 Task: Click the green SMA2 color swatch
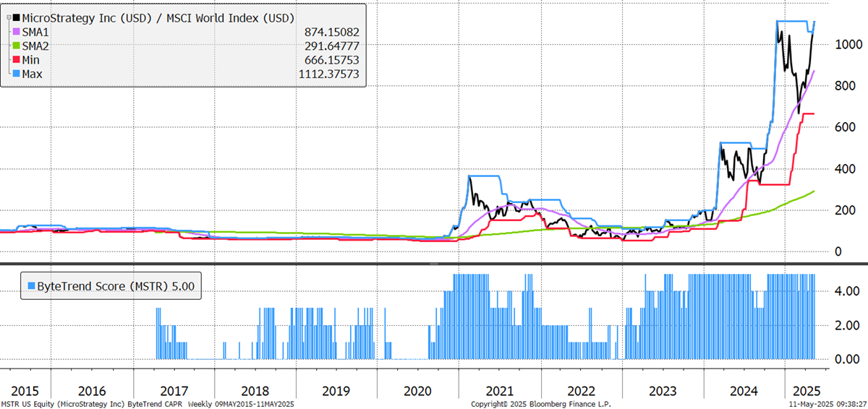coord(17,46)
